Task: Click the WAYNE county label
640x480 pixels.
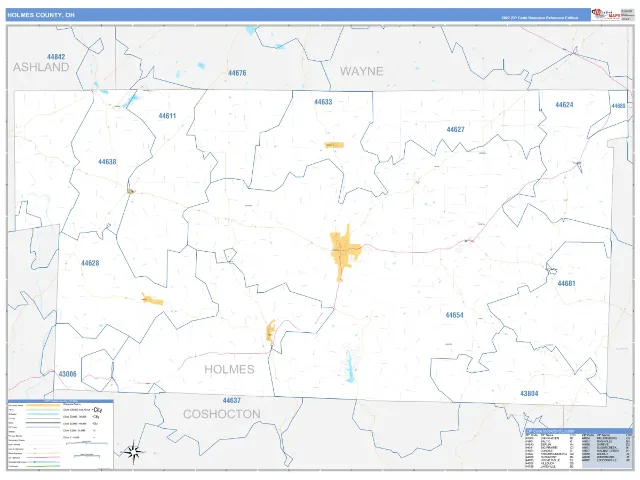Action: tap(362, 71)
